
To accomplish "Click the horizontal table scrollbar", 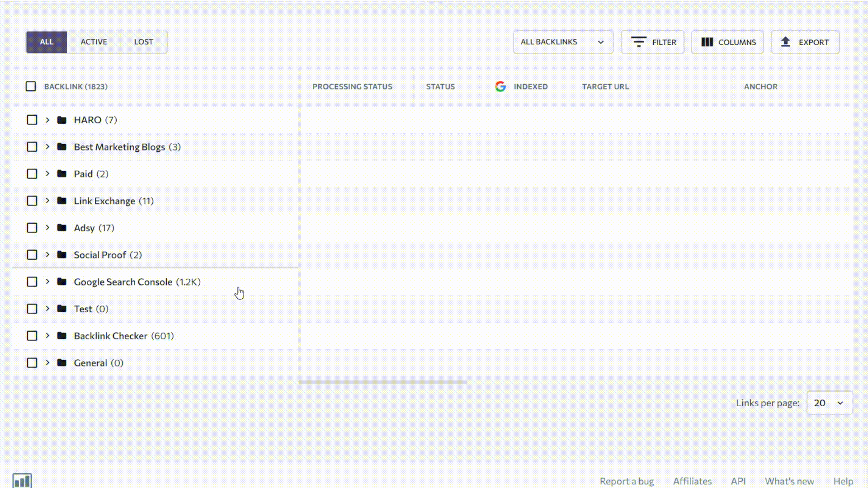I will pyautogui.click(x=383, y=382).
